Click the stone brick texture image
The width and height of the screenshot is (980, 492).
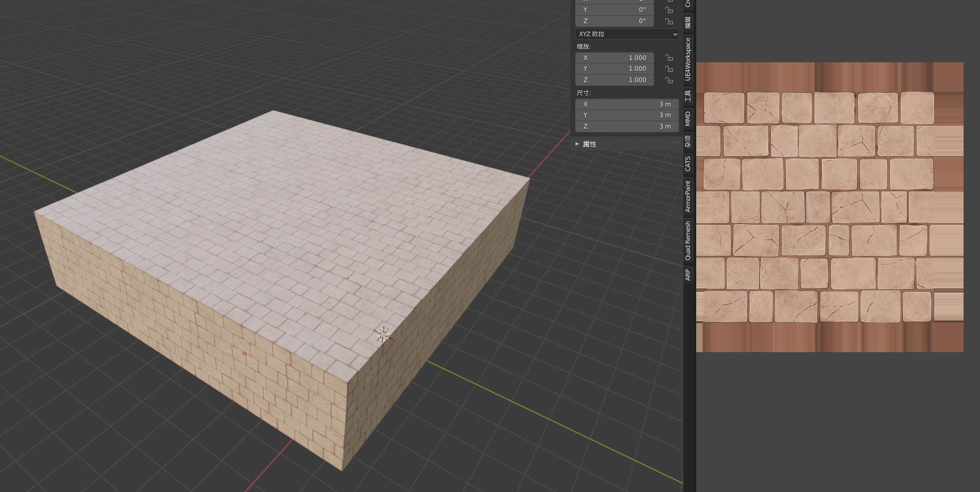830,207
